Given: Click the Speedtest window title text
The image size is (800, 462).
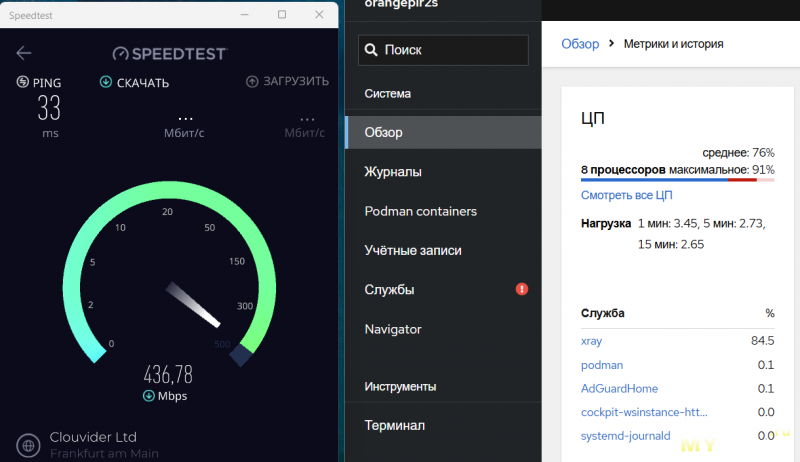Looking at the screenshot, I should [31, 15].
